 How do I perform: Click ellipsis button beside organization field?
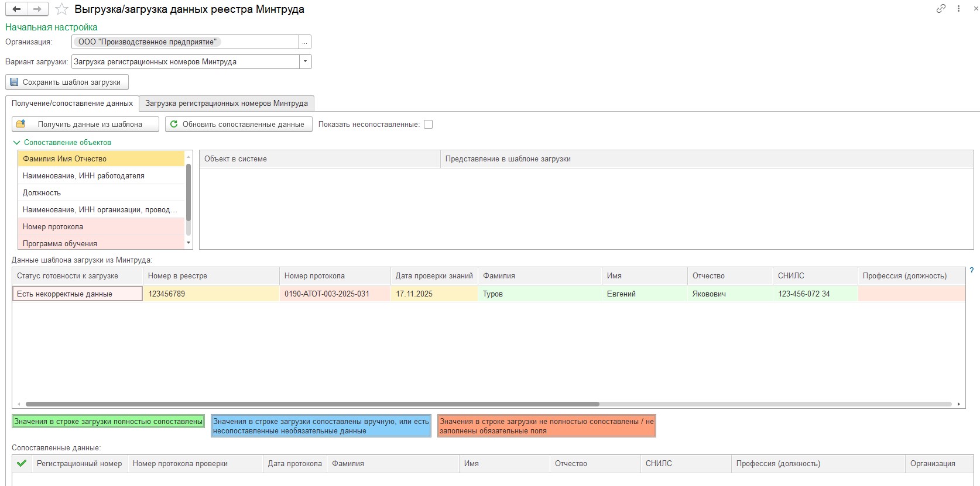(x=305, y=42)
